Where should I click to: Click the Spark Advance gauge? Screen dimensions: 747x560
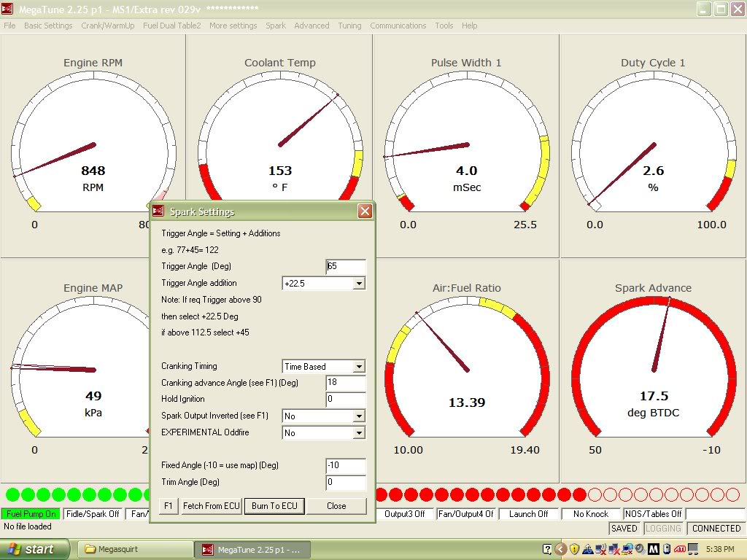point(653,372)
